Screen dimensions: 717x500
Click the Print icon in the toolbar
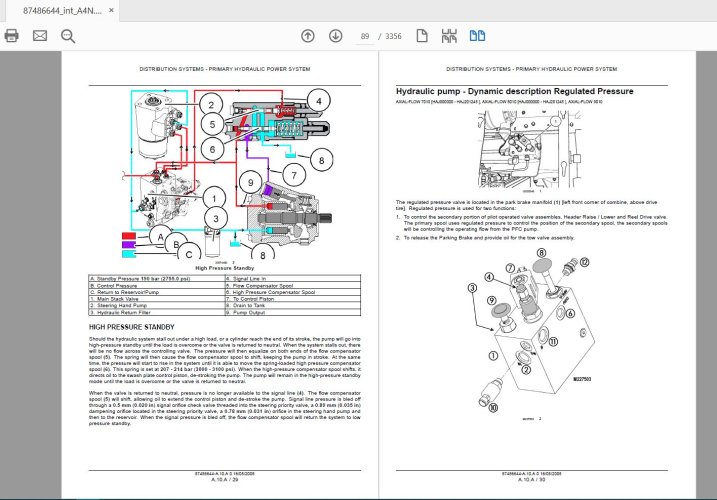(x=11, y=36)
